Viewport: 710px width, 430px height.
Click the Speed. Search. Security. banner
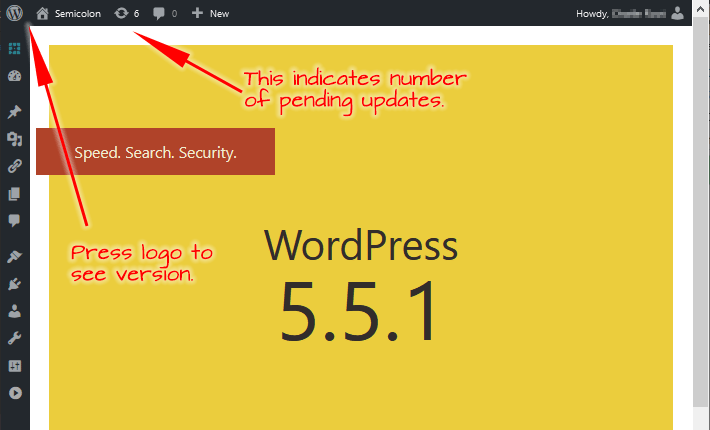[155, 152]
